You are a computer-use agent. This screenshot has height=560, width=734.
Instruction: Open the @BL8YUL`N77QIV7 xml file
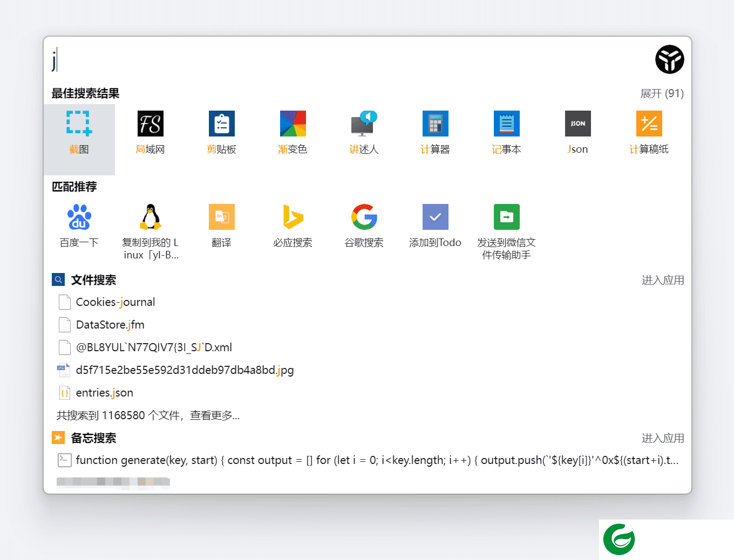tap(368, 347)
